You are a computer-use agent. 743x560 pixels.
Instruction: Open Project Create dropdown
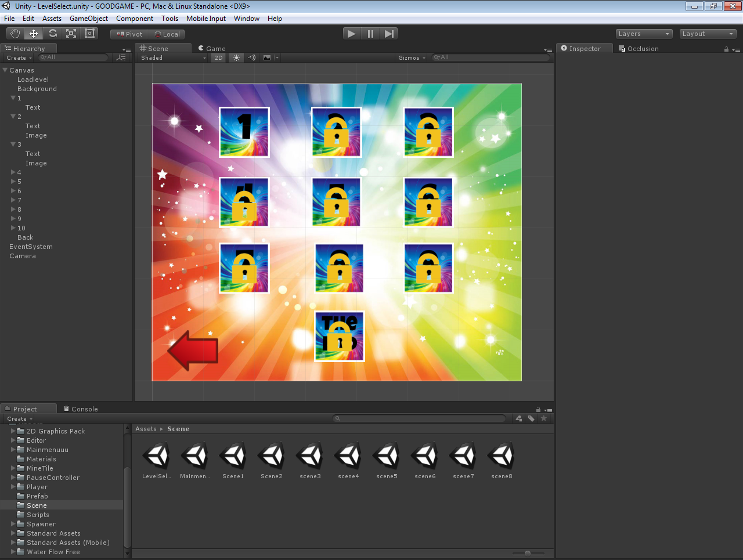pyautogui.click(x=20, y=418)
